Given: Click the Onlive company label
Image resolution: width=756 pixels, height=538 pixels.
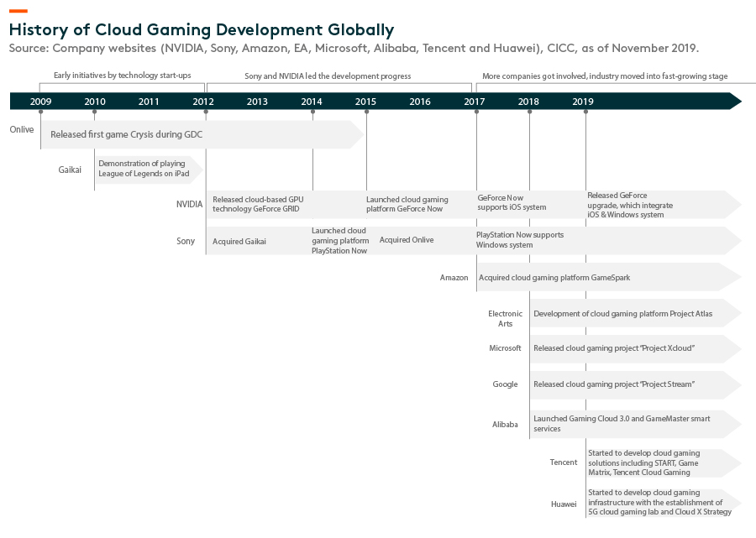Looking at the screenshot, I should click(22, 129).
